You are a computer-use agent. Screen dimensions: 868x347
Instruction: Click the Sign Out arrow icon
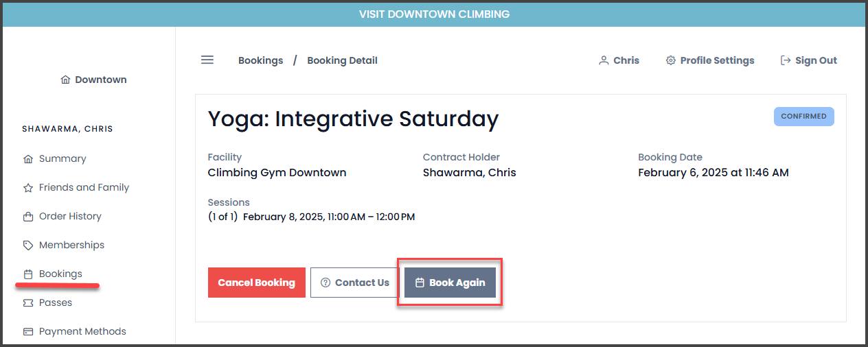coord(786,60)
